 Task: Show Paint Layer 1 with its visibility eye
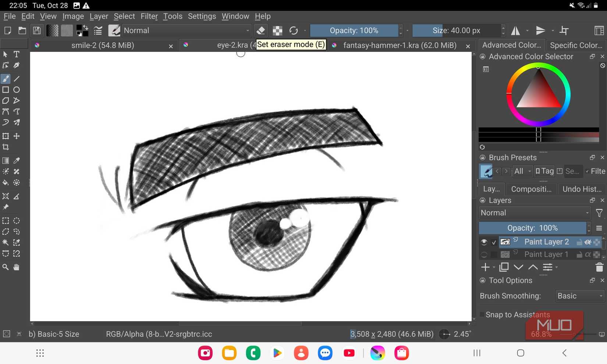pos(484,254)
